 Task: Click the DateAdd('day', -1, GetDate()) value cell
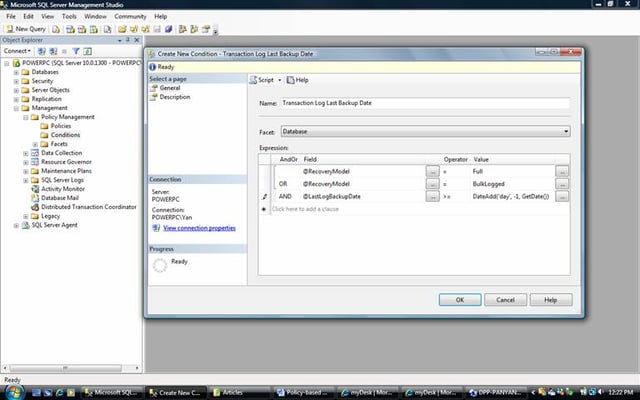click(x=512, y=196)
